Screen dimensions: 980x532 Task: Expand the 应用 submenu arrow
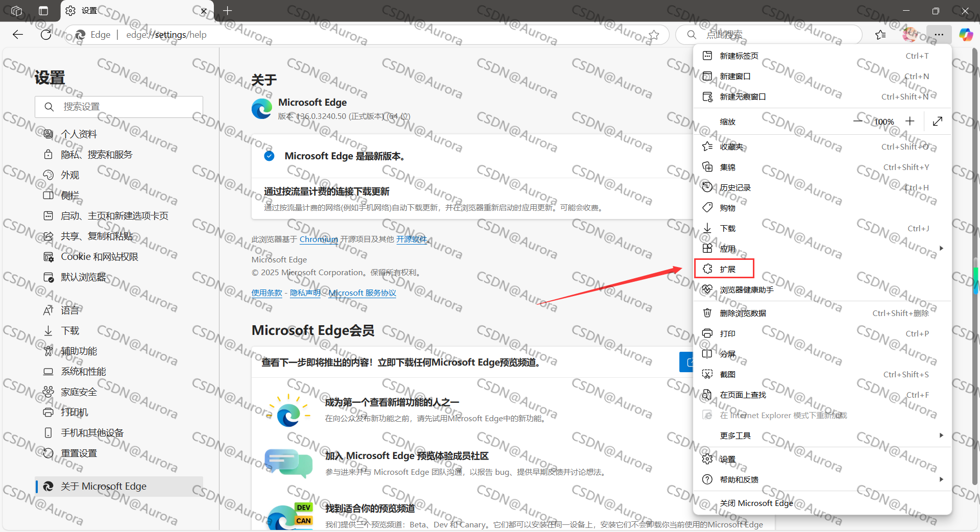[941, 249]
